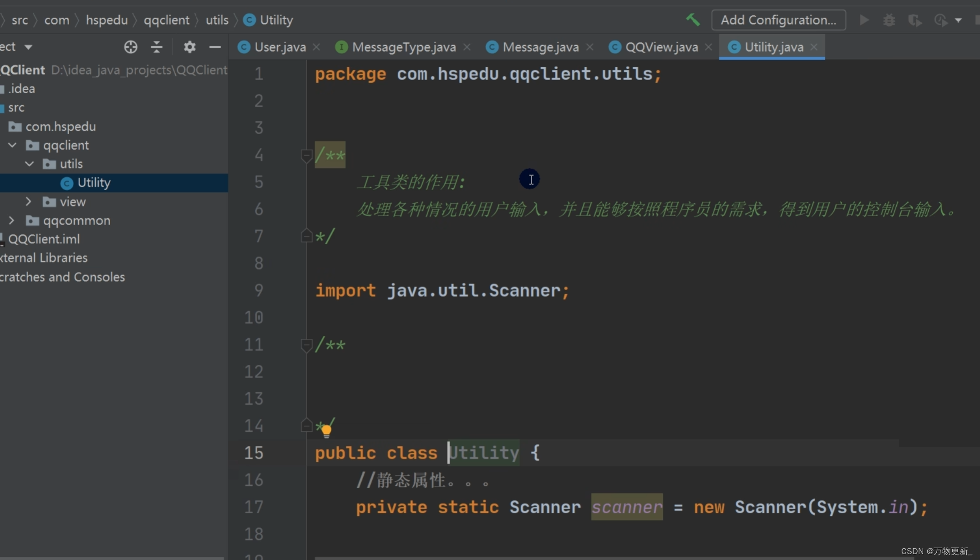Click the Utility class icon in tree

point(66,182)
